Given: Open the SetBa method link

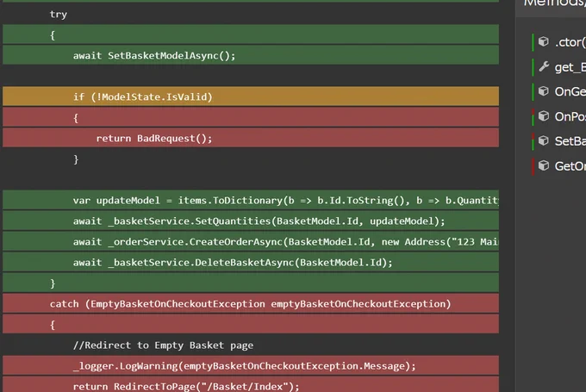Looking at the screenshot, I should (x=570, y=141).
